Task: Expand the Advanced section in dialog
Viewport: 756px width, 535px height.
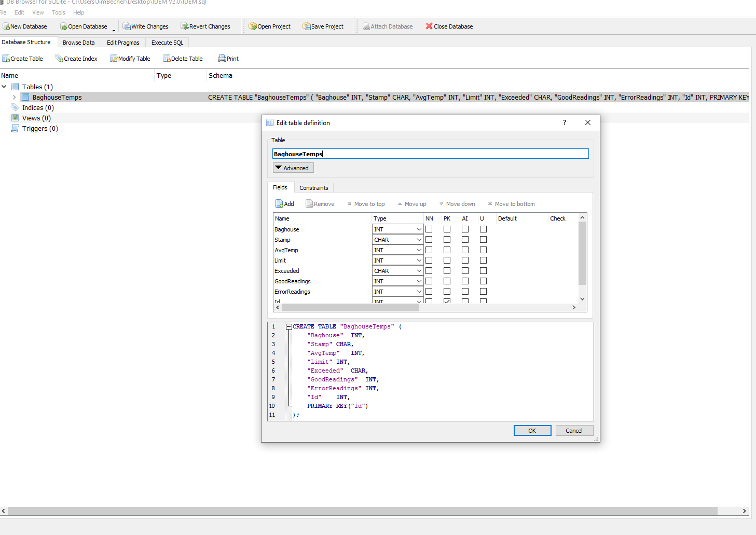Action: (293, 168)
